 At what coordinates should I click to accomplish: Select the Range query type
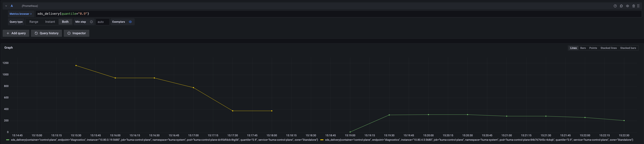coord(34,22)
